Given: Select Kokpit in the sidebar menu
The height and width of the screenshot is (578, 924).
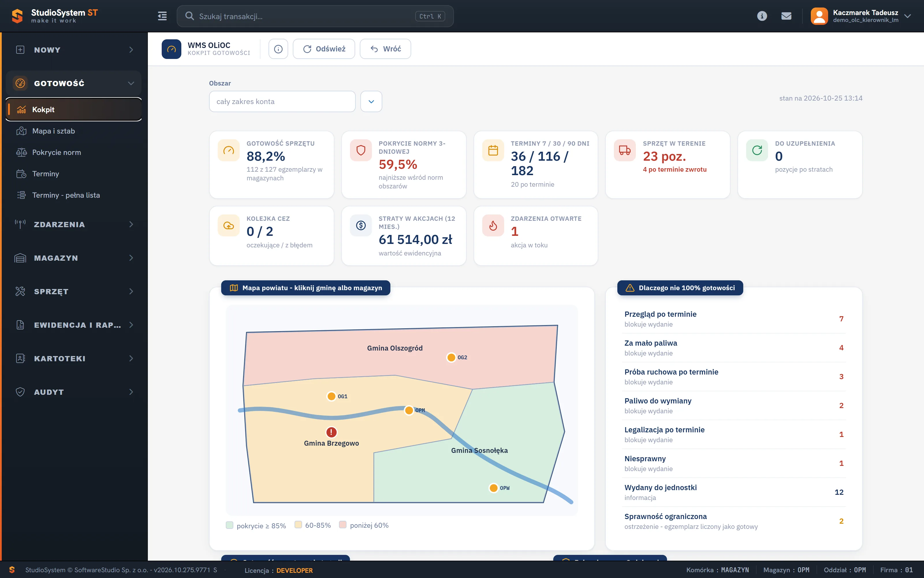Looking at the screenshot, I should point(74,110).
